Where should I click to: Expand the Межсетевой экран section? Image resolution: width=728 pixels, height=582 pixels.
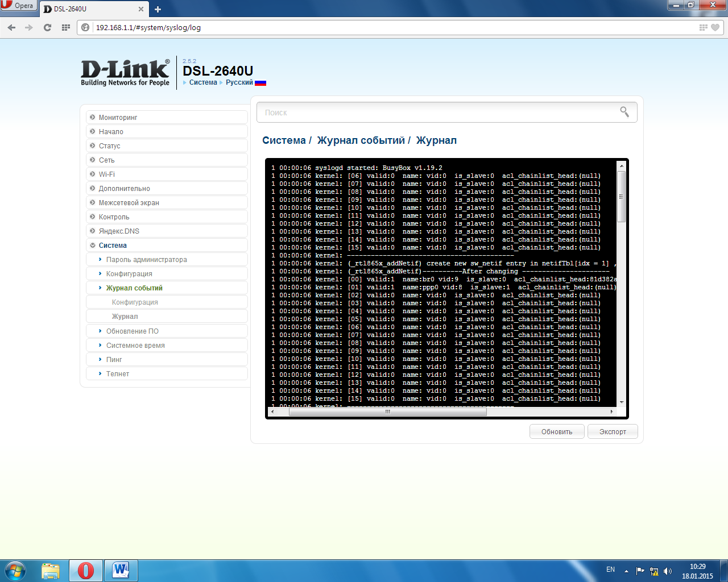point(129,203)
